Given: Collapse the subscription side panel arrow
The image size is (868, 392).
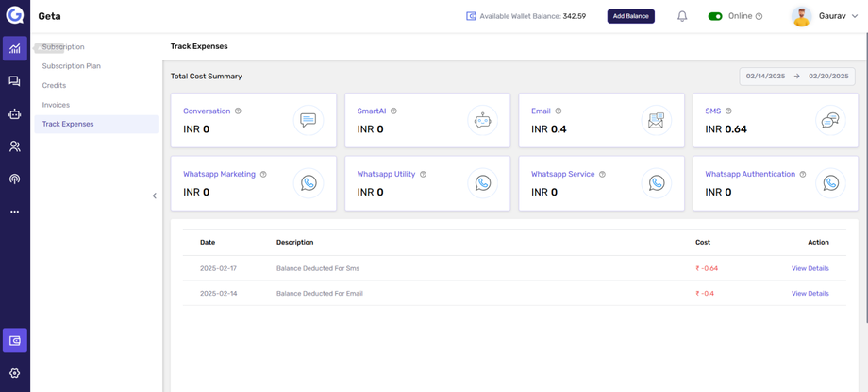Looking at the screenshot, I should click(155, 196).
